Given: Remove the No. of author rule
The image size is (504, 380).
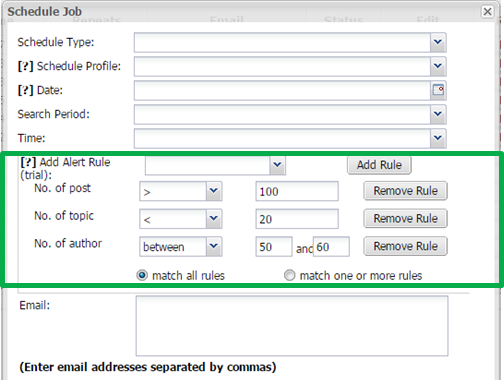Looking at the screenshot, I should click(x=405, y=246).
